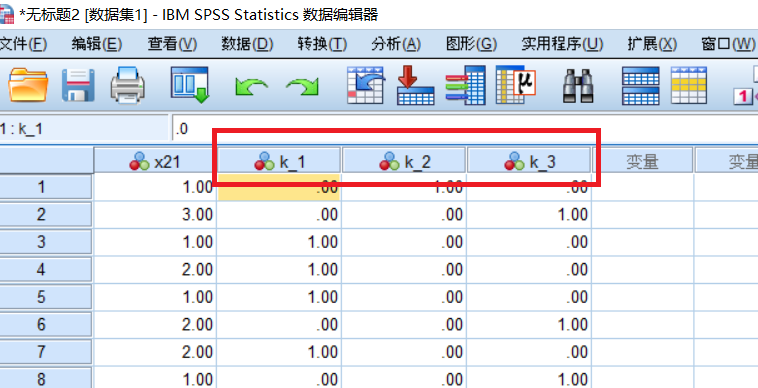
Task: Open the Variables info toolbar icon
Action: (x=465, y=85)
